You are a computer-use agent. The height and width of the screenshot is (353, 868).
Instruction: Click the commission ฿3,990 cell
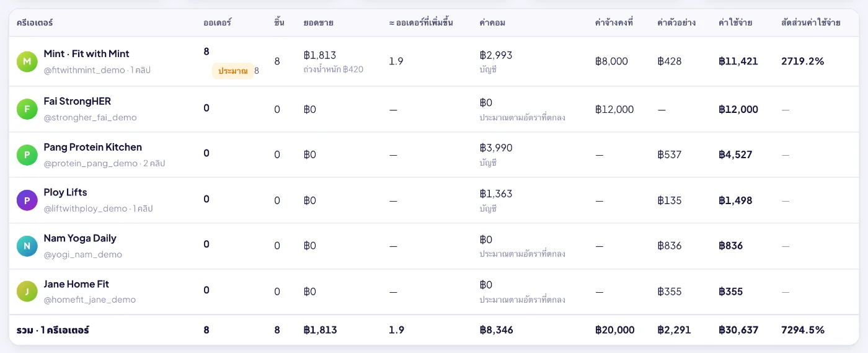pyautogui.click(x=496, y=148)
